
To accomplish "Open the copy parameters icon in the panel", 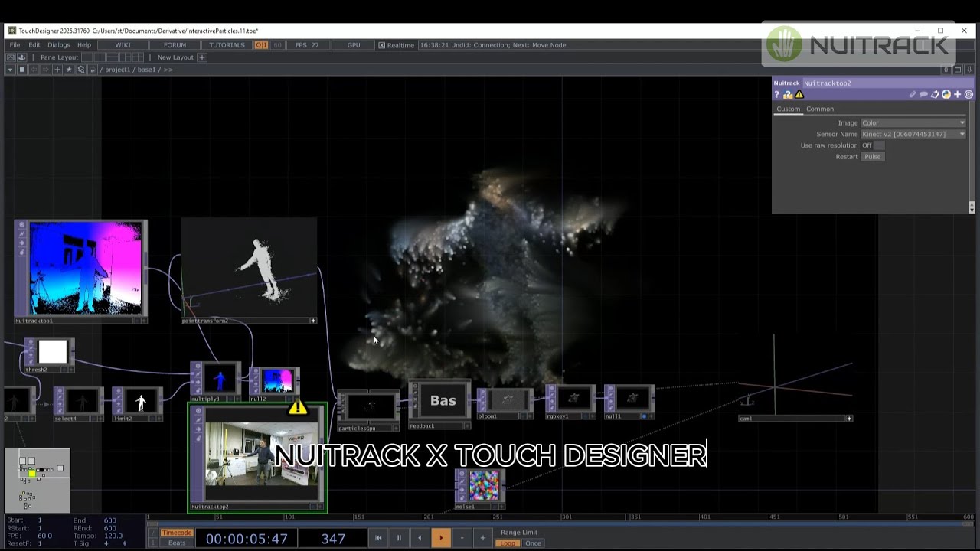I will pyautogui.click(x=935, y=95).
